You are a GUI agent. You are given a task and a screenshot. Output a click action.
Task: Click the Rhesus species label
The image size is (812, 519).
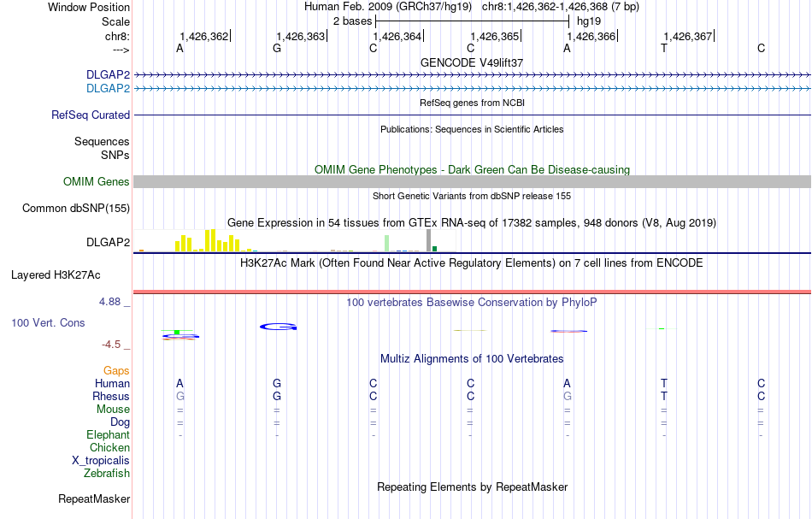(x=111, y=396)
